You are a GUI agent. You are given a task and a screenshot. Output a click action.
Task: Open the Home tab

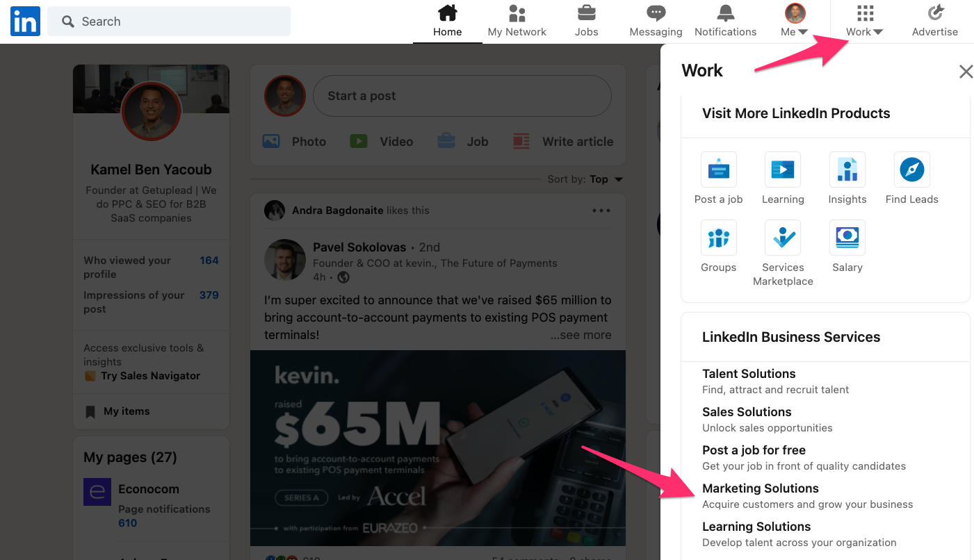[x=448, y=22]
